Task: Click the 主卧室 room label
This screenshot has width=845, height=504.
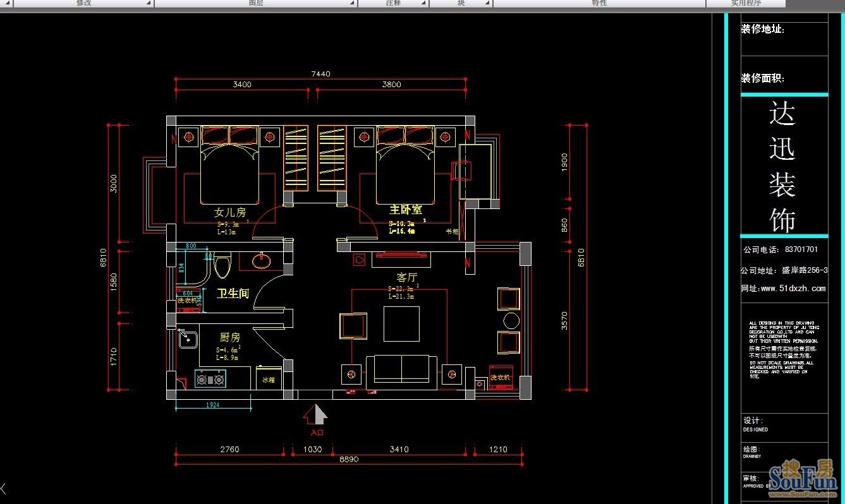Action: click(406, 209)
